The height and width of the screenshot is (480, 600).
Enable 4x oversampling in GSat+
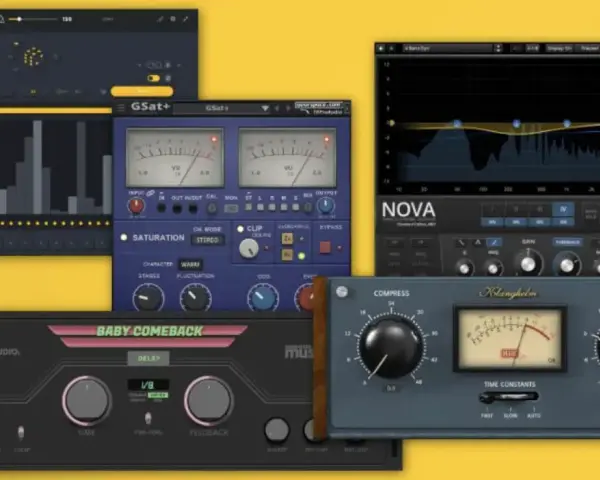click(287, 254)
